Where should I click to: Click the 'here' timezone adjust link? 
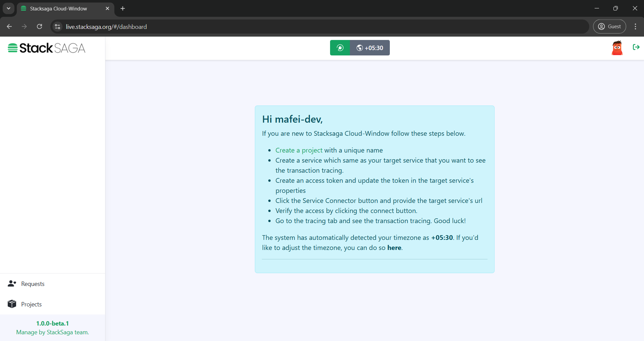[x=394, y=248]
